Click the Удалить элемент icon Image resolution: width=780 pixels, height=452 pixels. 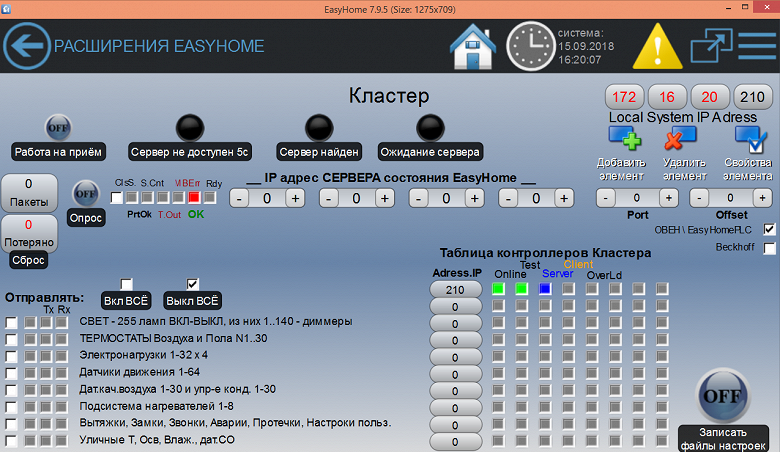click(x=681, y=138)
